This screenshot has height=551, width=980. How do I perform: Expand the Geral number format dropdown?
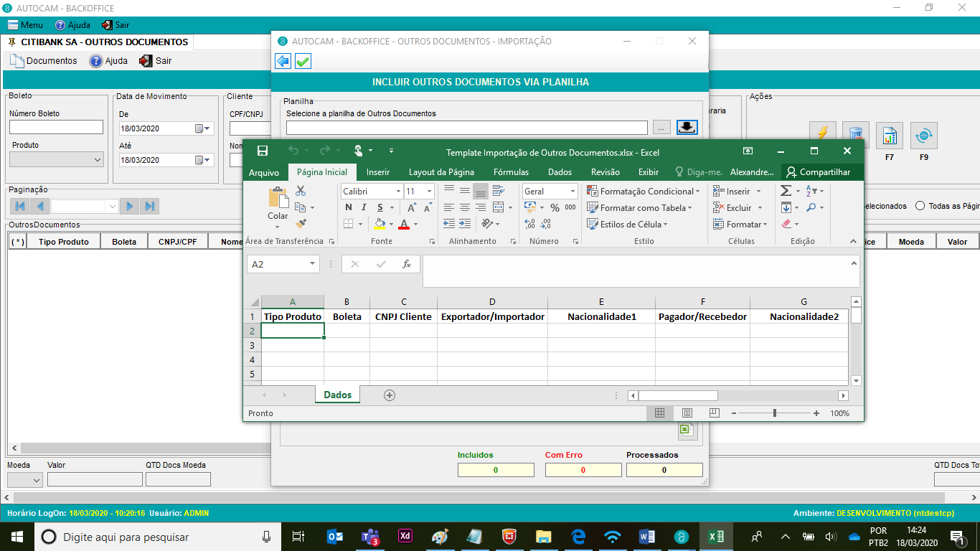(573, 192)
